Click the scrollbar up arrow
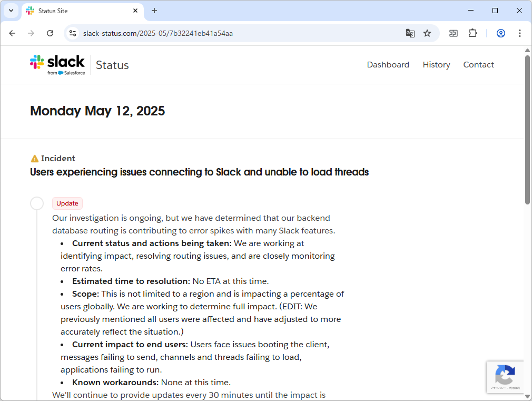Image resolution: width=532 pixels, height=401 pixels. pyautogui.click(x=527, y=50)
